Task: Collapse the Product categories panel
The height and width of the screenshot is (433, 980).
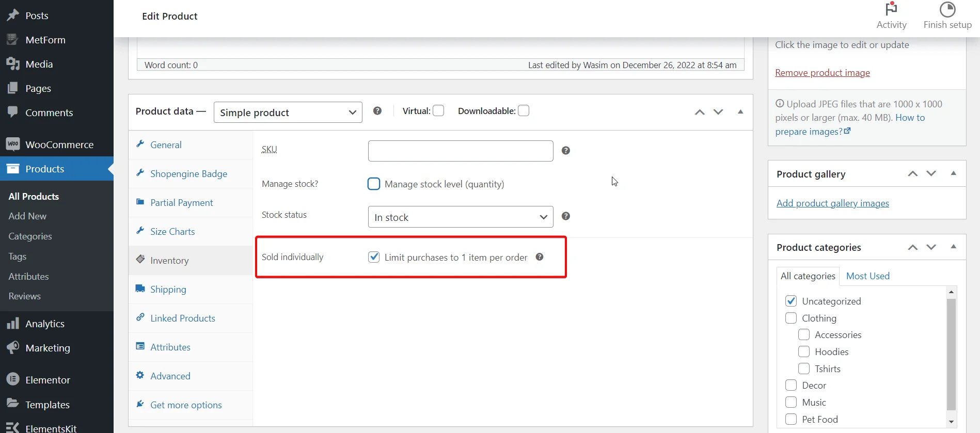Action: [x=954, y=247]
